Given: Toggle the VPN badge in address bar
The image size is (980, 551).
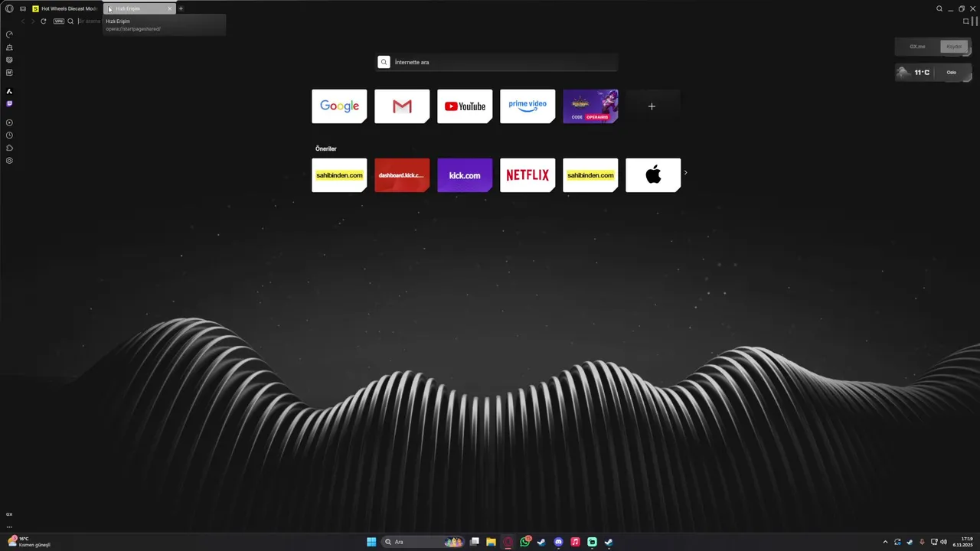Looking at the screenshot, I should 59,21.
